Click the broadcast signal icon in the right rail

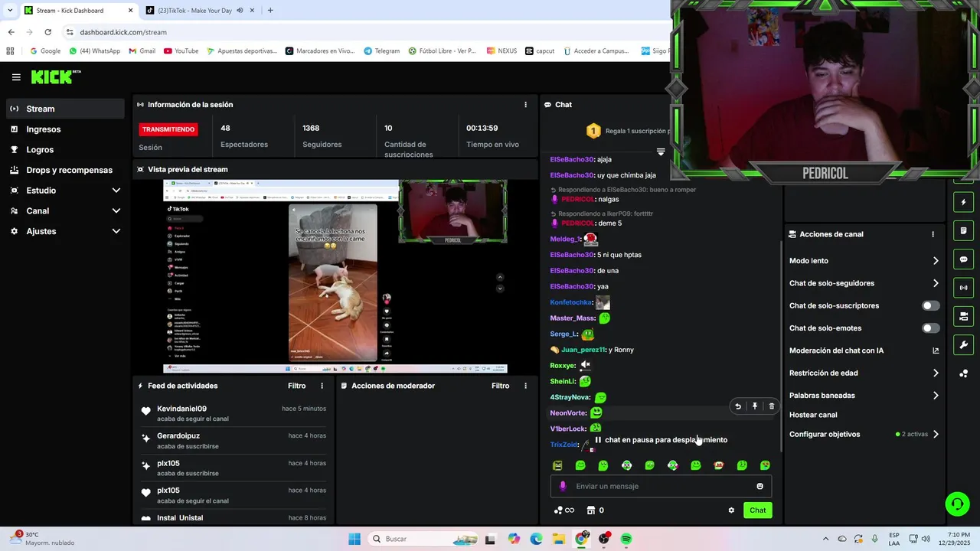click(963, 288)
